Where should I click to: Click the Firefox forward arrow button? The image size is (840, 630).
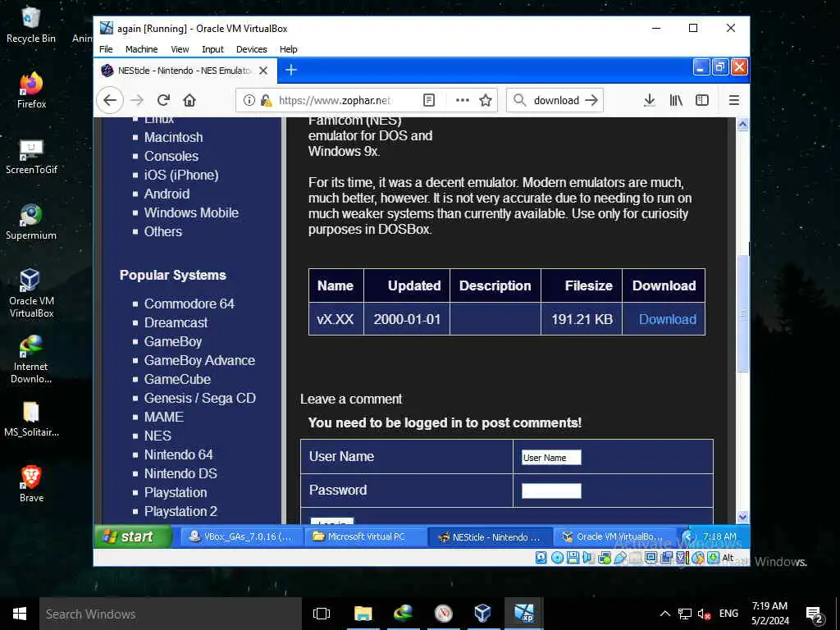pyautogui.click(x=138, y=100)
